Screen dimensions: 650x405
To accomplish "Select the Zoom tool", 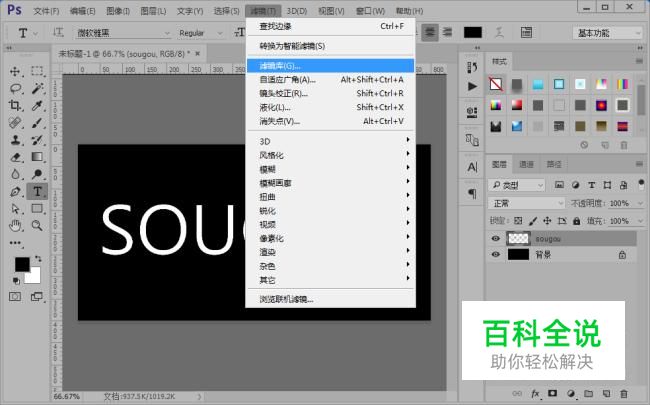I will coord(37,226).
